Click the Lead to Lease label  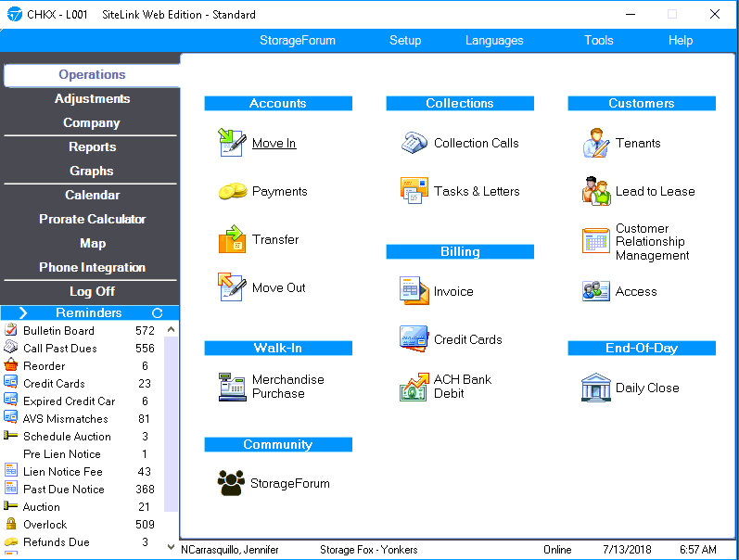(655, 191)
